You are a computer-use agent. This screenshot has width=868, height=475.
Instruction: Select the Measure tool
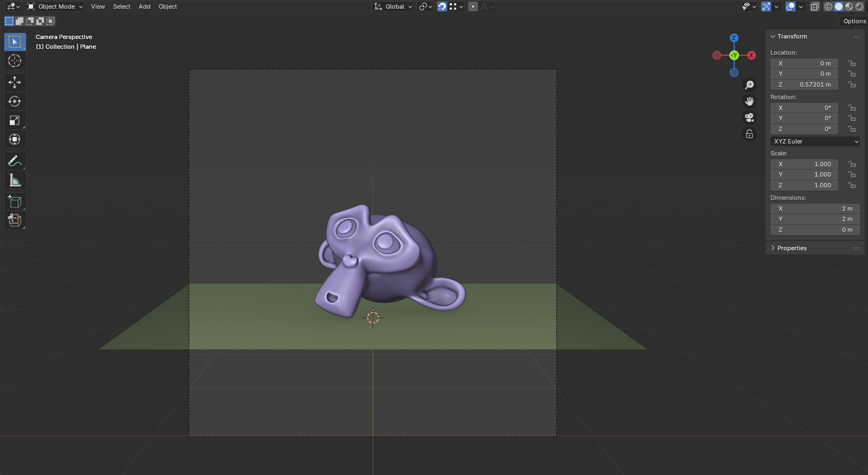click(15, 180)
